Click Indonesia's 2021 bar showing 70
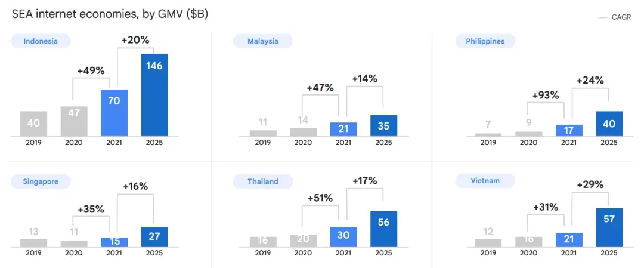This screenshot has width=644, height=268. click(114, 113)
